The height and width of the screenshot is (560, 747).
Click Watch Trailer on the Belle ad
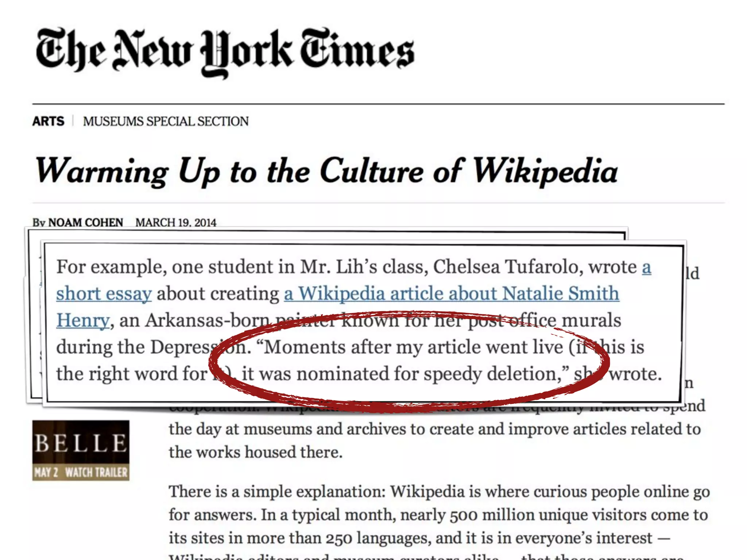click(96, 472)
